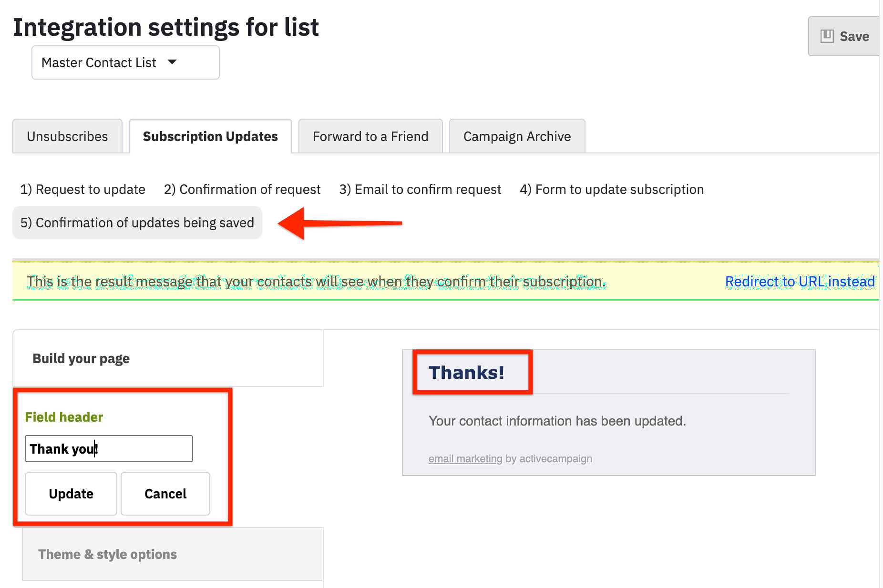
Task: Select the contact information updated message text
Action: [557, 421]
